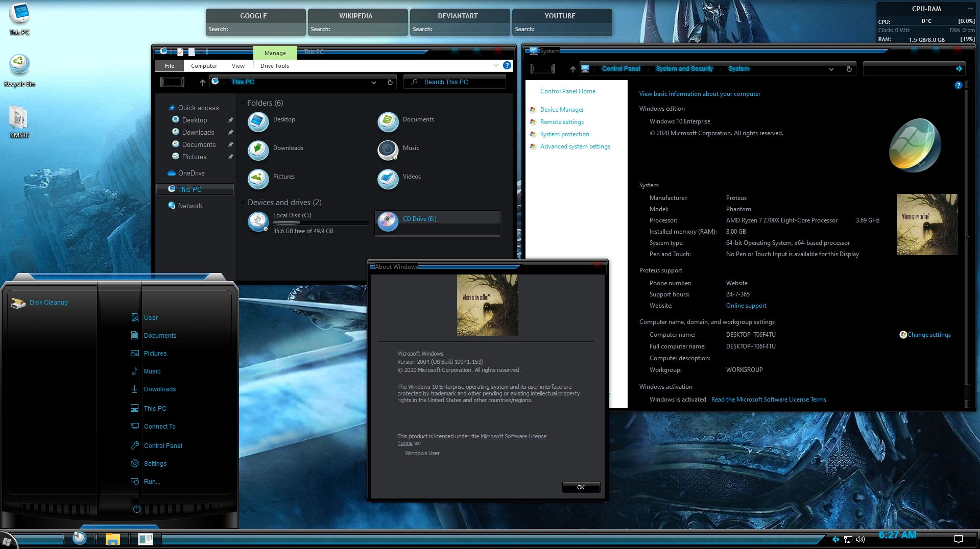Open the Computer ribbon tab

(x=204, y=66)
